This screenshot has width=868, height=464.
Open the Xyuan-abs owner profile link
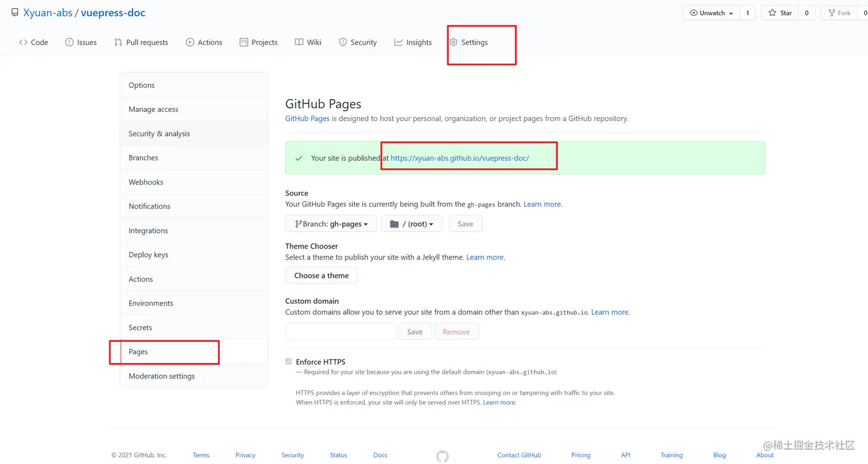[x=48, y=13]
